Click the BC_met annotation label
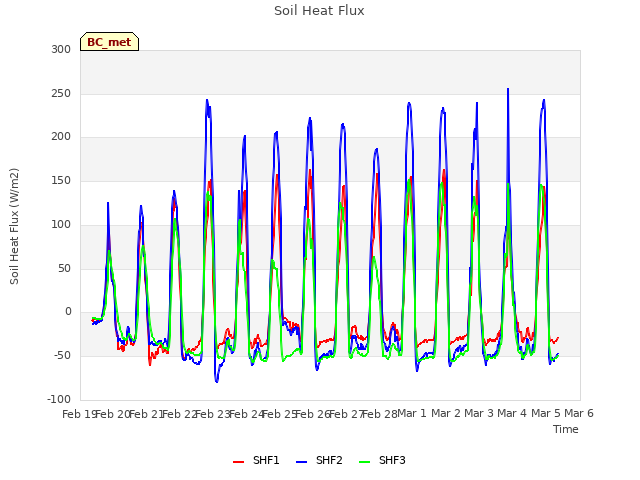This screenshot has width=640, height=480. [109, 42]
